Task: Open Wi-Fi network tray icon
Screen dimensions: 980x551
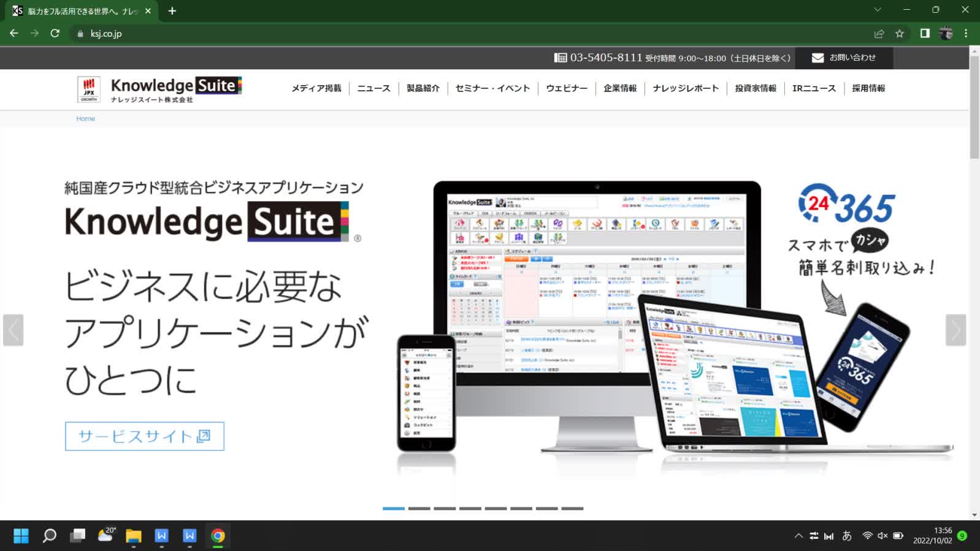Action: [867, 536]
